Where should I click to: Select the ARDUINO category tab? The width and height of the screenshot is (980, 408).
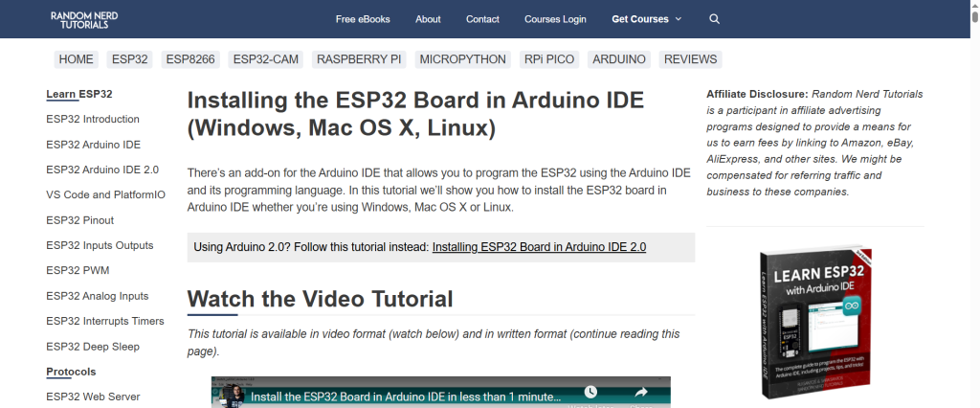(x=619, y=59)
